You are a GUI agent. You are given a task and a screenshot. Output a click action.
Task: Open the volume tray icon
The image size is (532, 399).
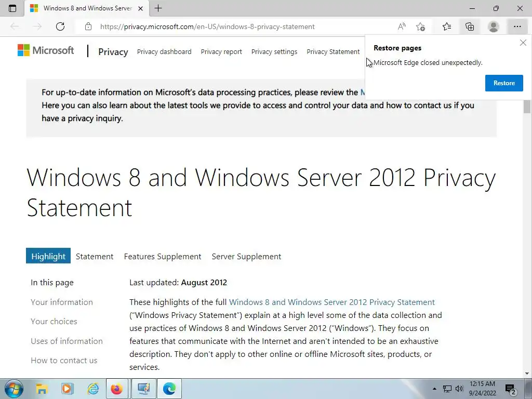(459, 389)
